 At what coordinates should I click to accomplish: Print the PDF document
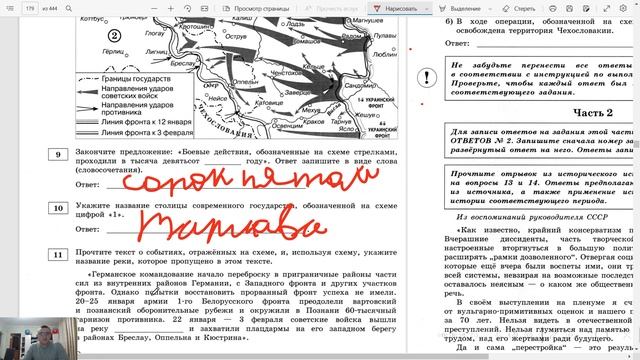(553, 9)
